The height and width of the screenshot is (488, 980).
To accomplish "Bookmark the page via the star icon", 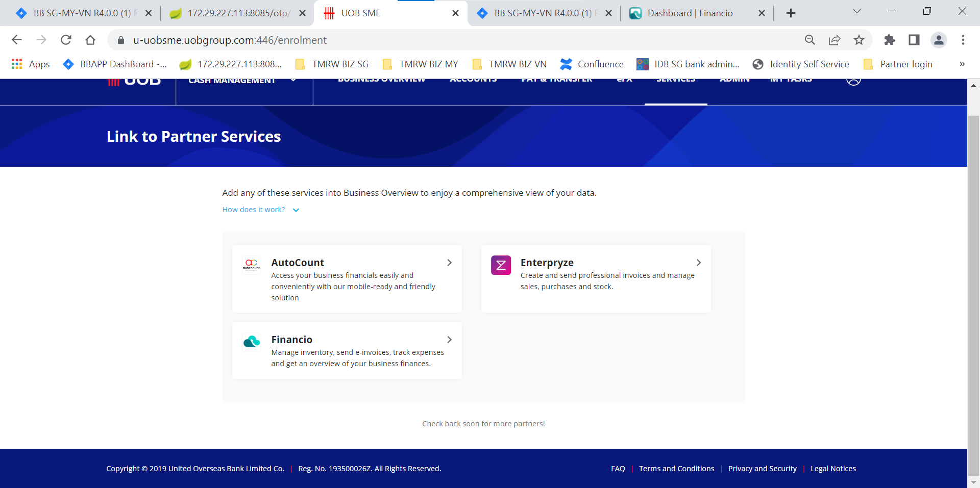I will pyautogui.click(x=859, y=40).
